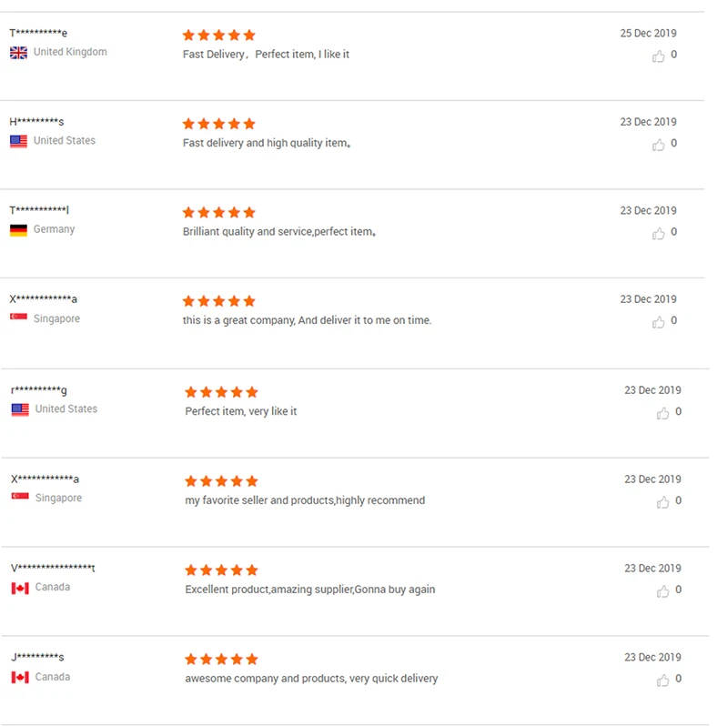The width and height of the screenshot is (728, 726).
Task: Click thumbs-up on 'Fast delivery and high quality item' review
Action: (x=658, y=144)
